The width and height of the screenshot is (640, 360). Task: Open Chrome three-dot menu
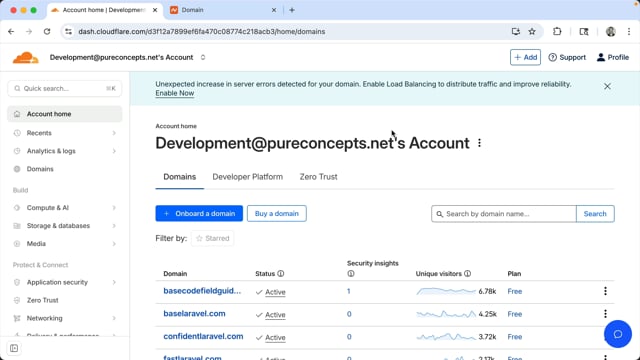point(629,31)
